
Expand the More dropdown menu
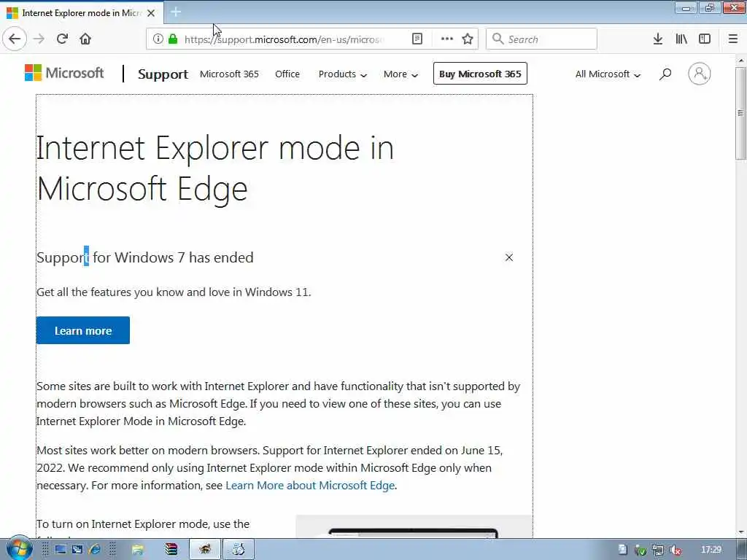pyautogui.click(x=400, y=74)
